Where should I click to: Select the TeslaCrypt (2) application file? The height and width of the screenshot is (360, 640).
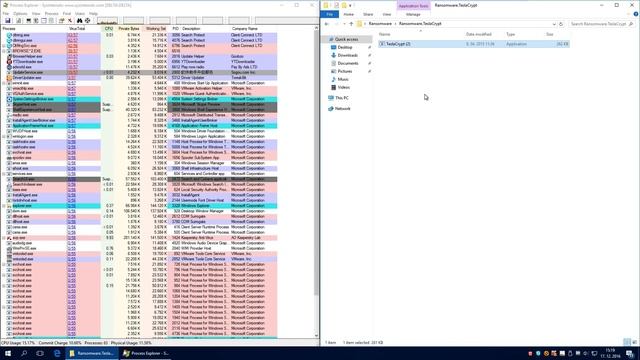[x=473, y=44]
